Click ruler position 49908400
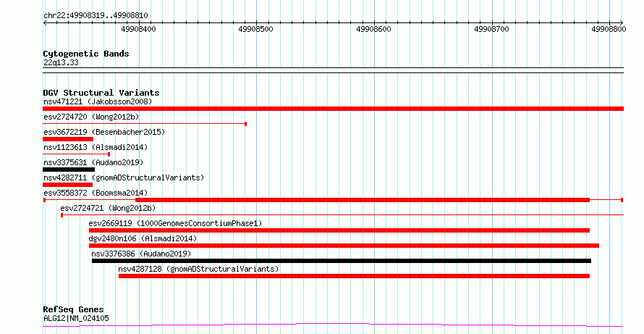 point(139,29)
